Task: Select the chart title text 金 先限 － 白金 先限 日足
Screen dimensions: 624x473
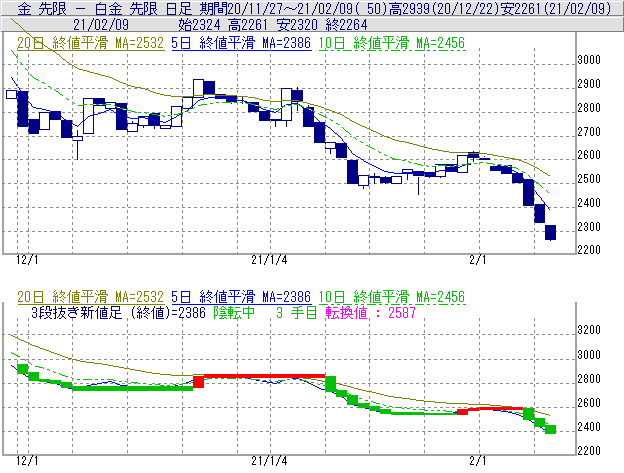Action: pyautogui.click(x=104, y=8)
